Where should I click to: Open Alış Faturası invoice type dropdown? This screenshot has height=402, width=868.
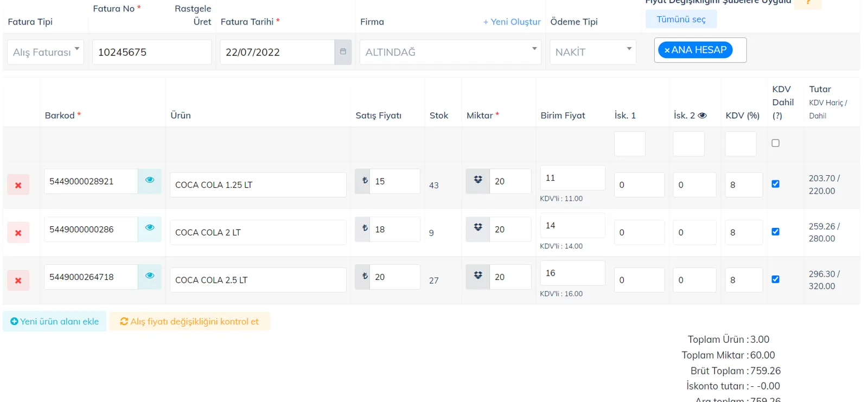click(46, 52)
